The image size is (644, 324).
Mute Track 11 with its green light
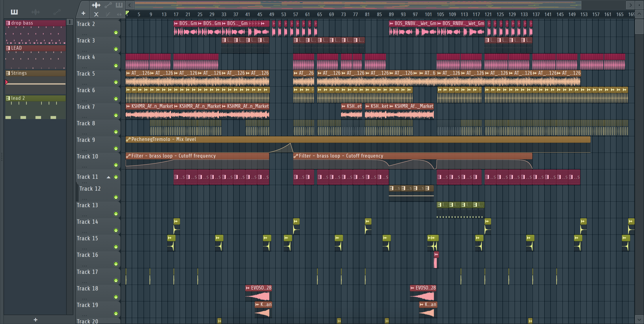[x=116, y=177]
